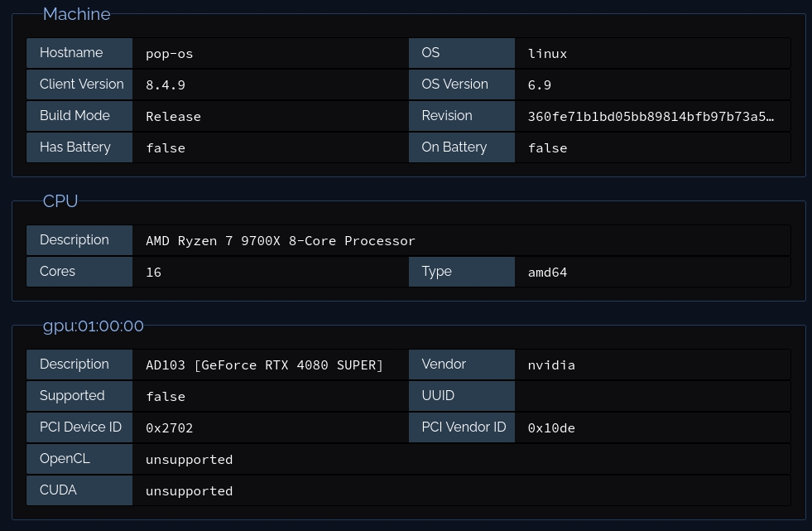Screen dimensions: 812x531
Task: Select the CPU Type value amd64
Action: tap(548, 273)
